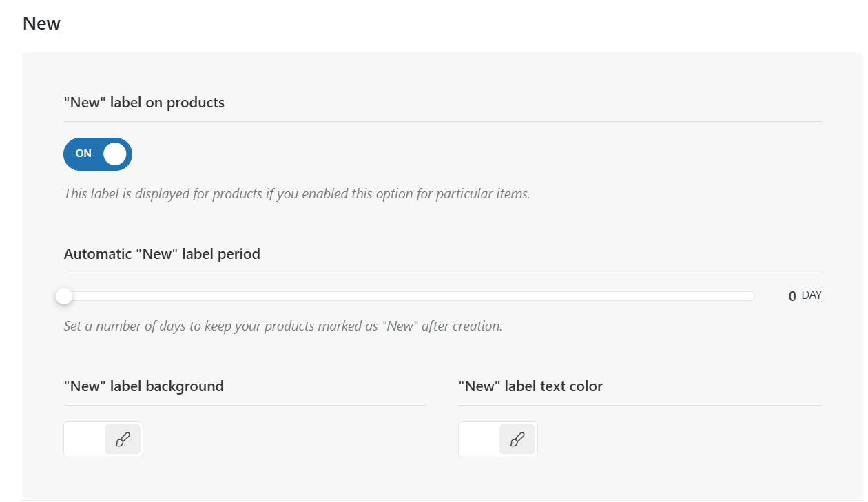The image size is (868, 502).
Task: Click the "New" label text color preview
Action: pos(479,439)
